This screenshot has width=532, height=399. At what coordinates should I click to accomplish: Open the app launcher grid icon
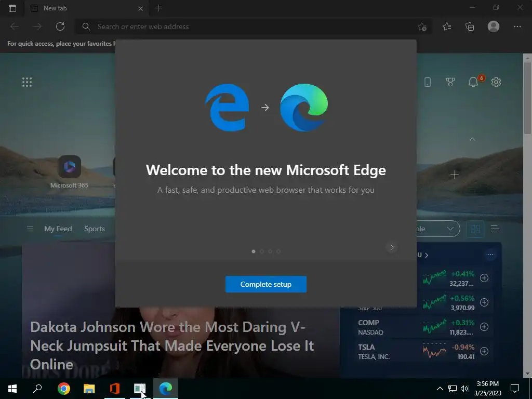(27, 82)
